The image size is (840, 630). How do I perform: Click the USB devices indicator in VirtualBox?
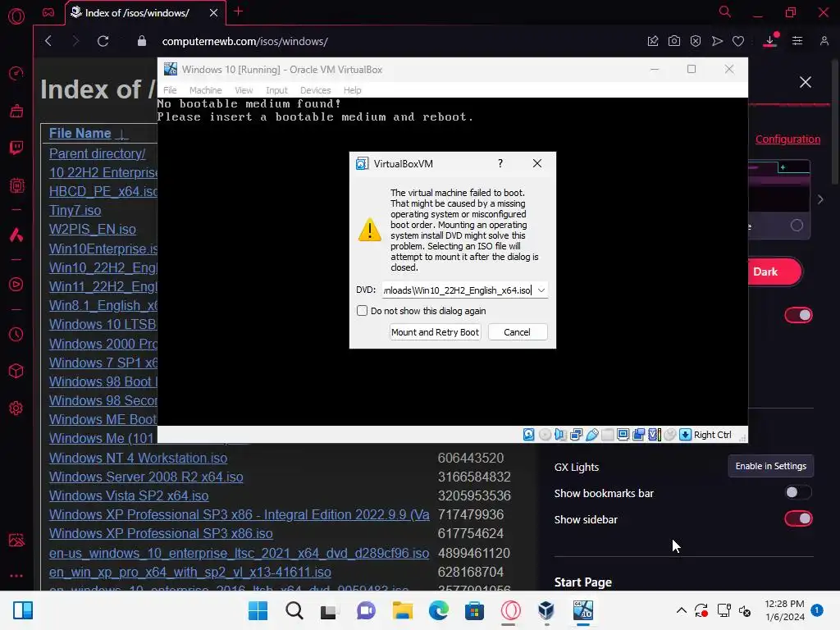tap(592, 435)
